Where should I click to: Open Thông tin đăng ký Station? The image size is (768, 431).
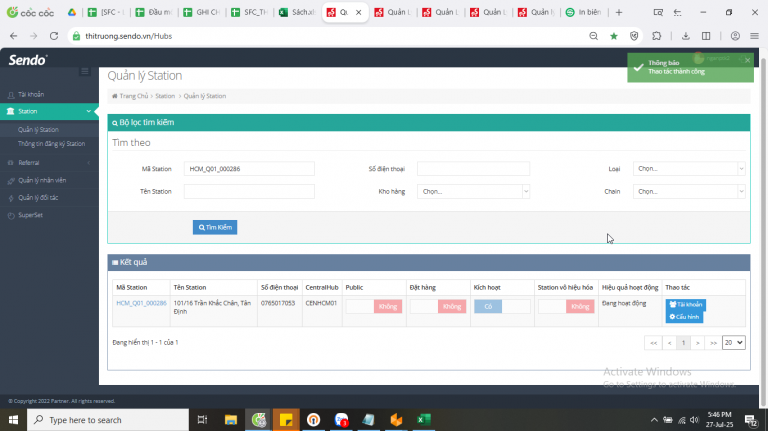click(x=51, y=144)
